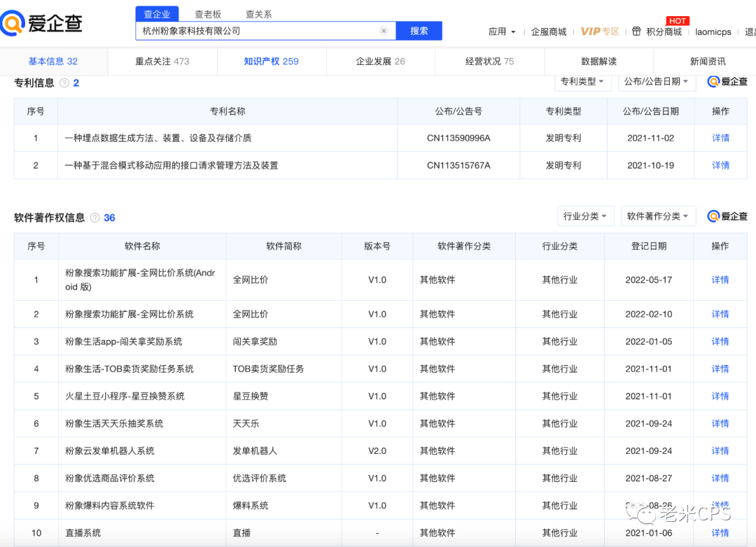Open 详情 for 闯关拿奖励 software row

(720, 341)
